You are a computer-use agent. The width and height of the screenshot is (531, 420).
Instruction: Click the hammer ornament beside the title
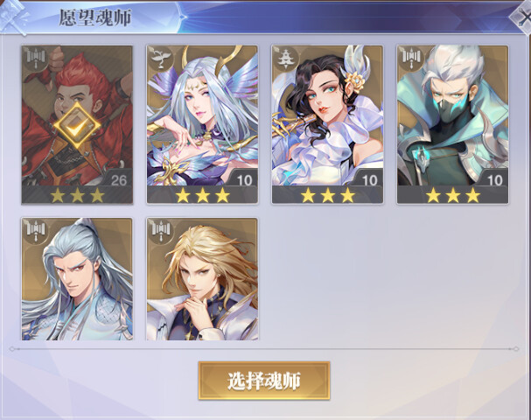pyautogui.click(x=13, y=17)
